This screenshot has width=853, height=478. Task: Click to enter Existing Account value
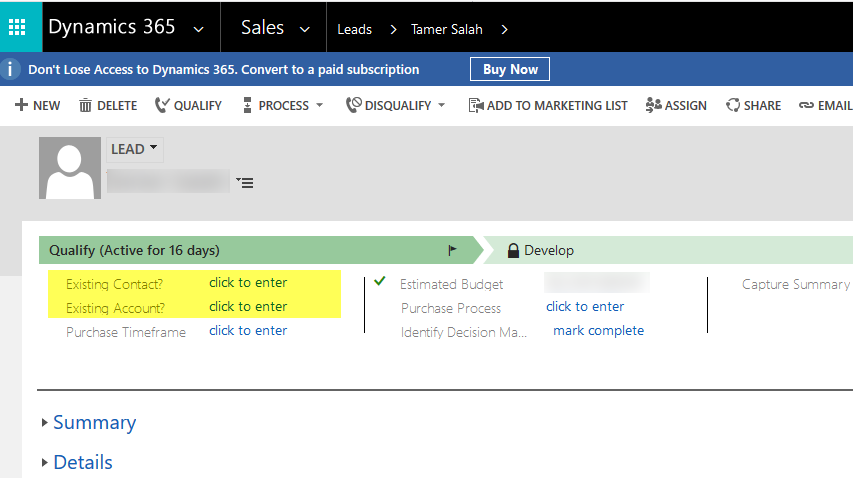tap(248, 307)
